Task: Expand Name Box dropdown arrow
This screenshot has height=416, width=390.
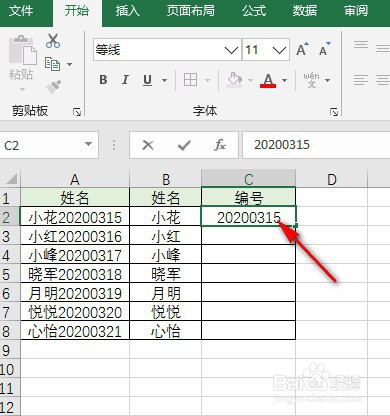Action: [88, 144]
